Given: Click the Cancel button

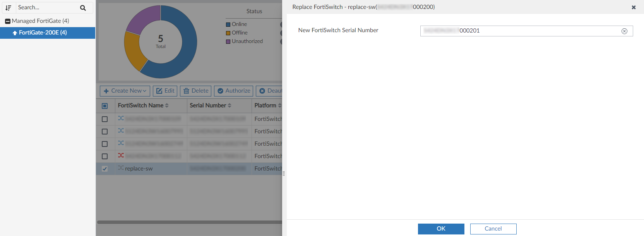Looking at the screenshot, I should pos(493,229).
